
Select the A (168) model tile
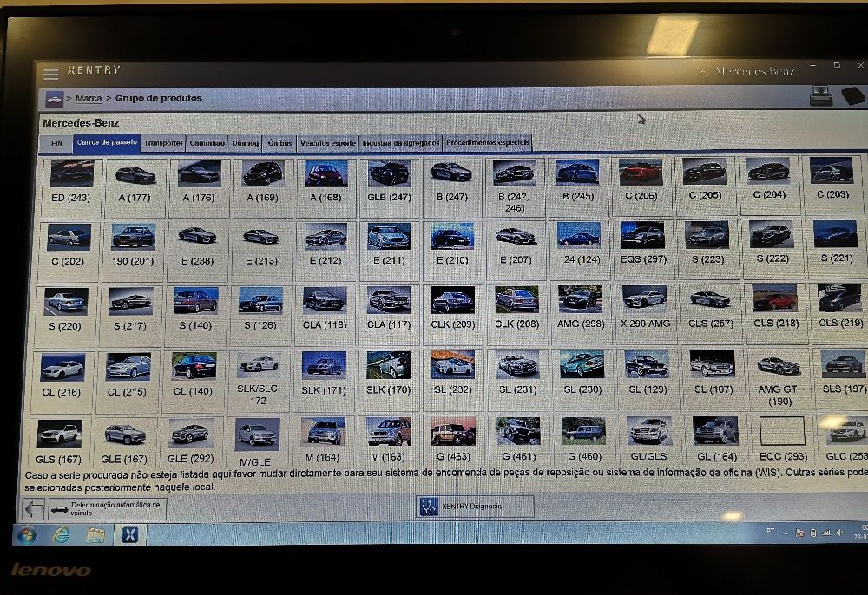[x=326, y=186]
